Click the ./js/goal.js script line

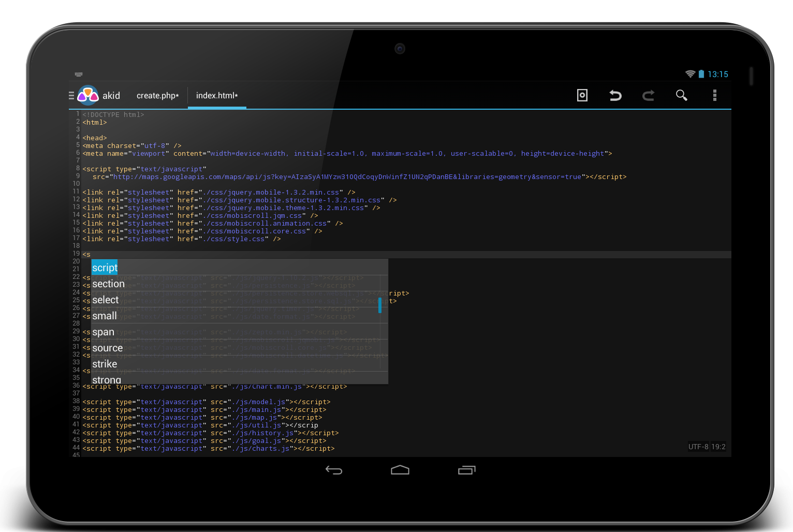[204, 441]
